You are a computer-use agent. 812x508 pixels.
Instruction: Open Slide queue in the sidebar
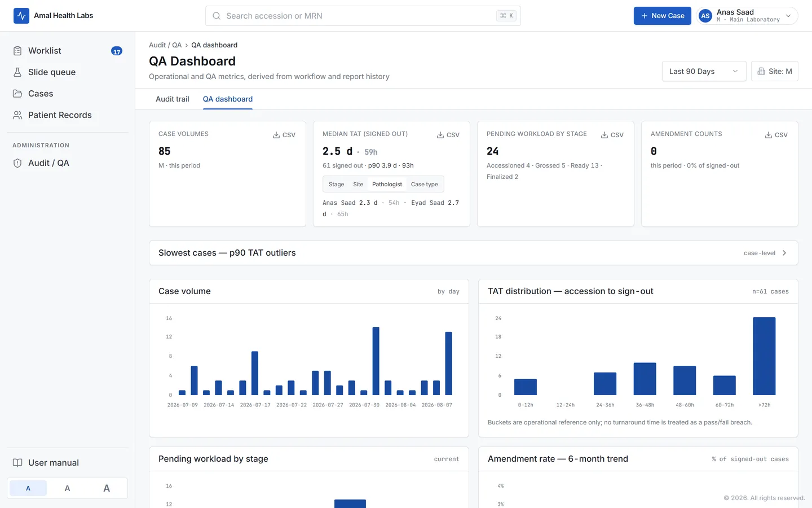(x=68, y=72)
